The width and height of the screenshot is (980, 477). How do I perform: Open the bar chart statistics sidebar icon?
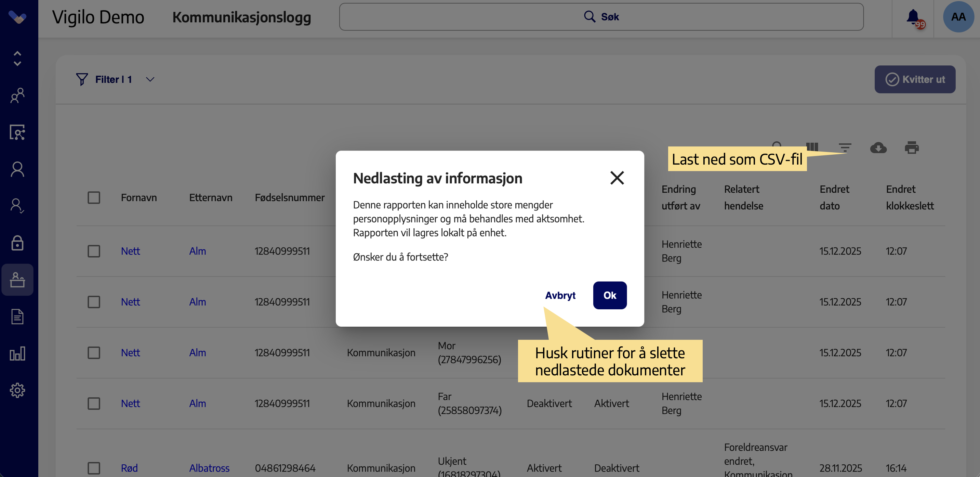(x=17, y=353)
